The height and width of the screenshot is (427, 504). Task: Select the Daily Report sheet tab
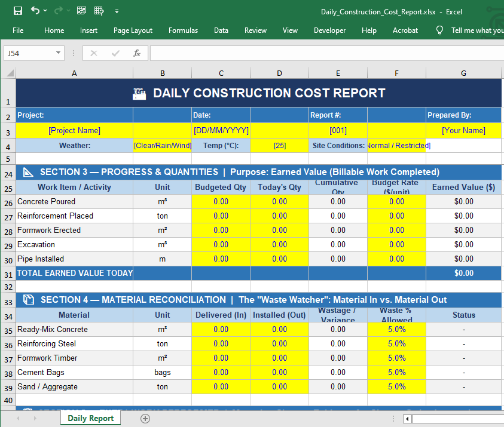click(x=90, y=418)
